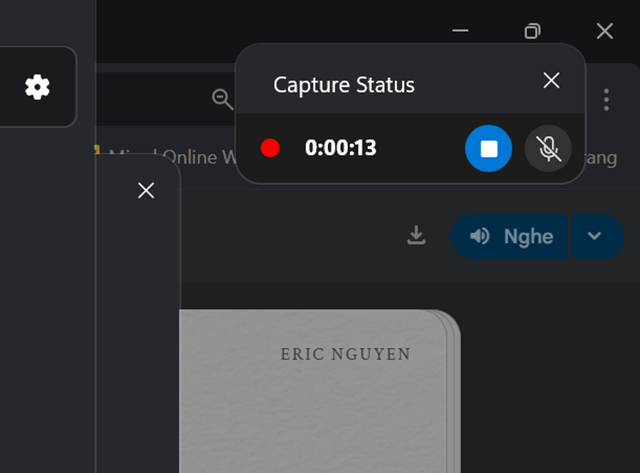This screenshot has height=473, width=640.
Task: Click the zoom out magnifier icon
Action: (x=222, y=98)
